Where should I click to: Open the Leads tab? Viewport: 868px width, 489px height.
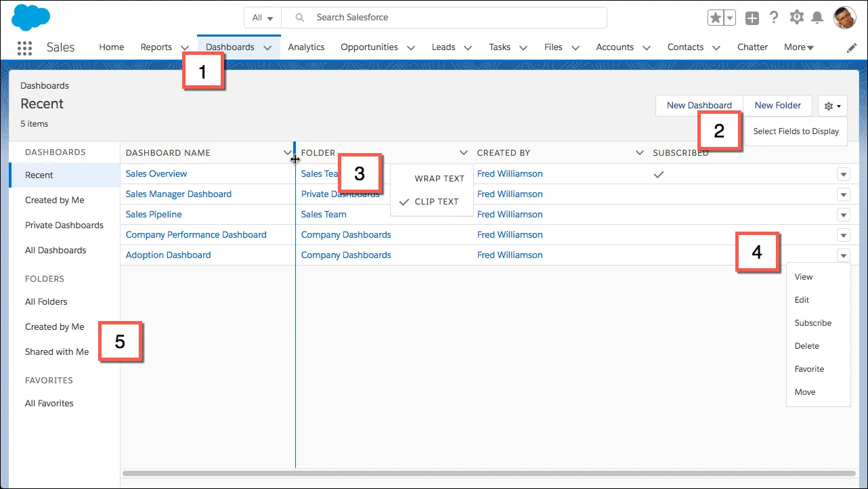click(x=443, y=47)
